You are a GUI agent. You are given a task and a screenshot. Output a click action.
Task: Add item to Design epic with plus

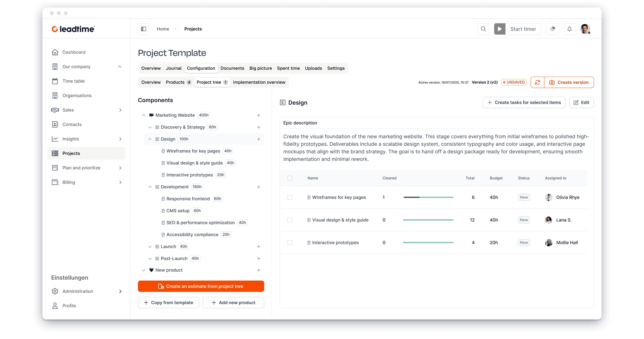coord(259,139)
